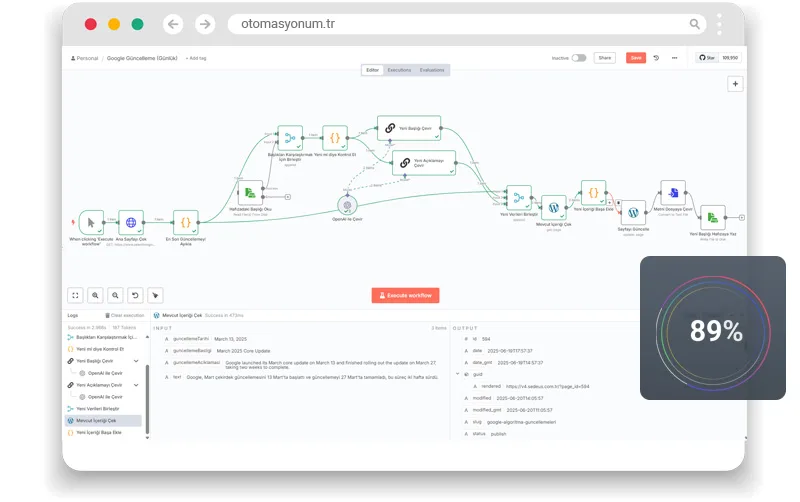Click the GitHub Star button
800x502 pixels.
click(x=707, y=58)
